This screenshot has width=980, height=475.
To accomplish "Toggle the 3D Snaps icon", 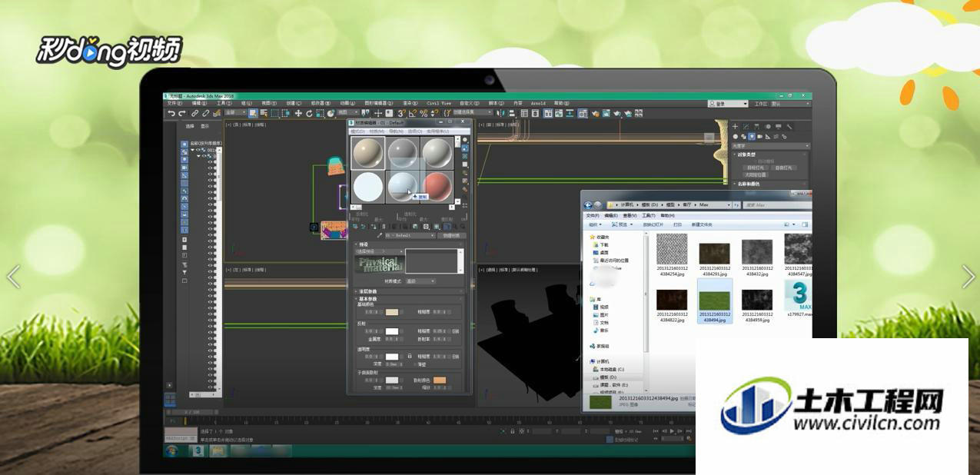I will pos(401,114).
